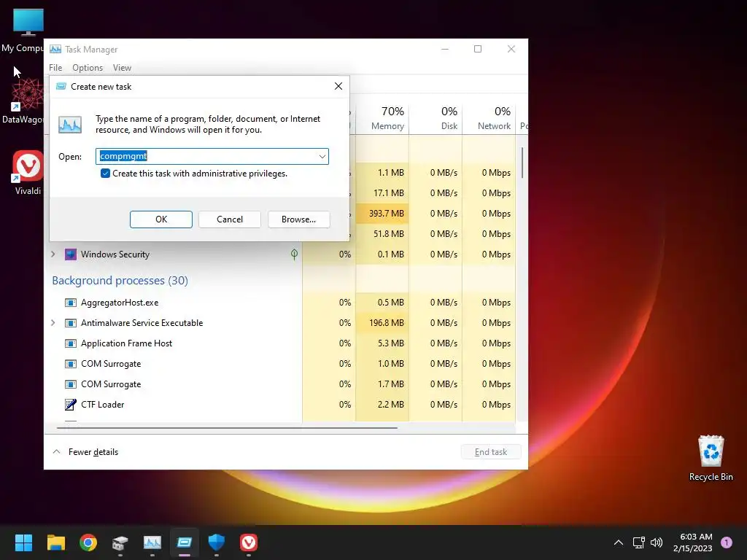The height and width of the screenshot is (560, 747).
Task: Open the notification badge in system tray
Action: click(x=727, y=542)
